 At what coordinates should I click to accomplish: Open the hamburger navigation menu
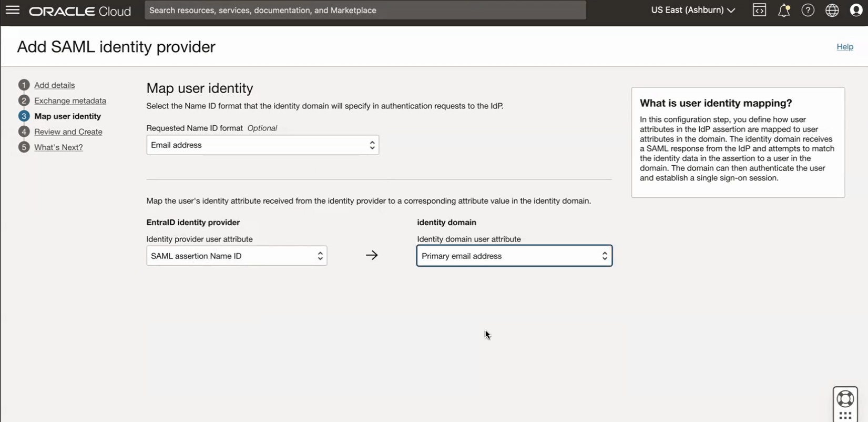pos(13,10)
